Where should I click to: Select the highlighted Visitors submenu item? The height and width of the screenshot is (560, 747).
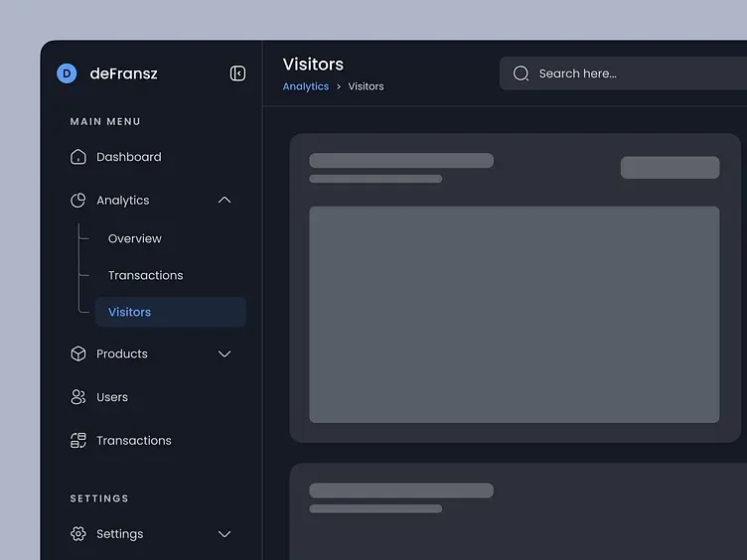pos(171,312)
